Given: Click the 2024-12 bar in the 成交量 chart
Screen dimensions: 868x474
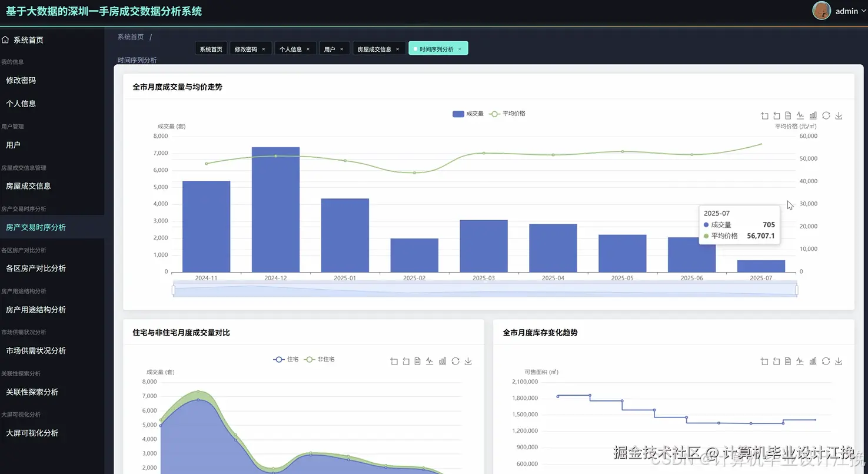Looking at the screenshot, I should 275,210.
